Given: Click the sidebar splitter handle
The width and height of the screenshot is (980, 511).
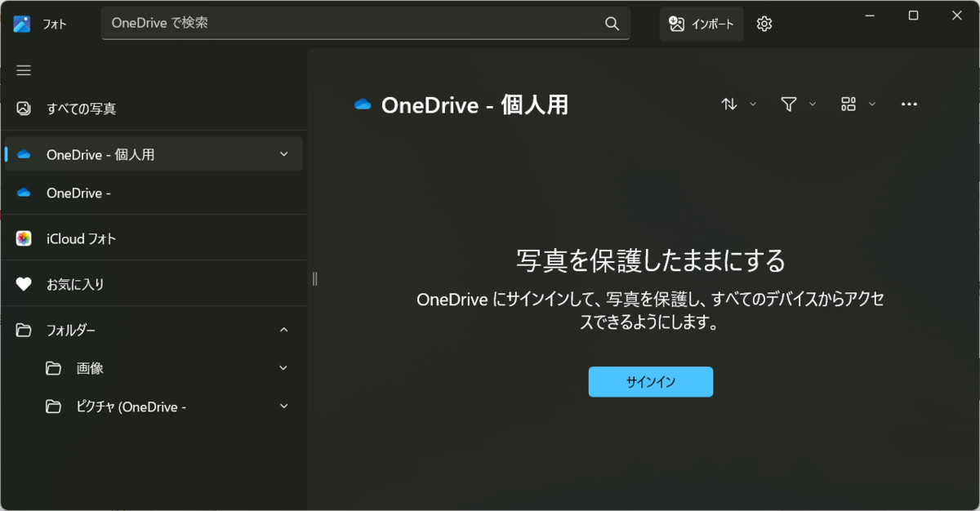Looking at the screenshot, I should 314,279.
